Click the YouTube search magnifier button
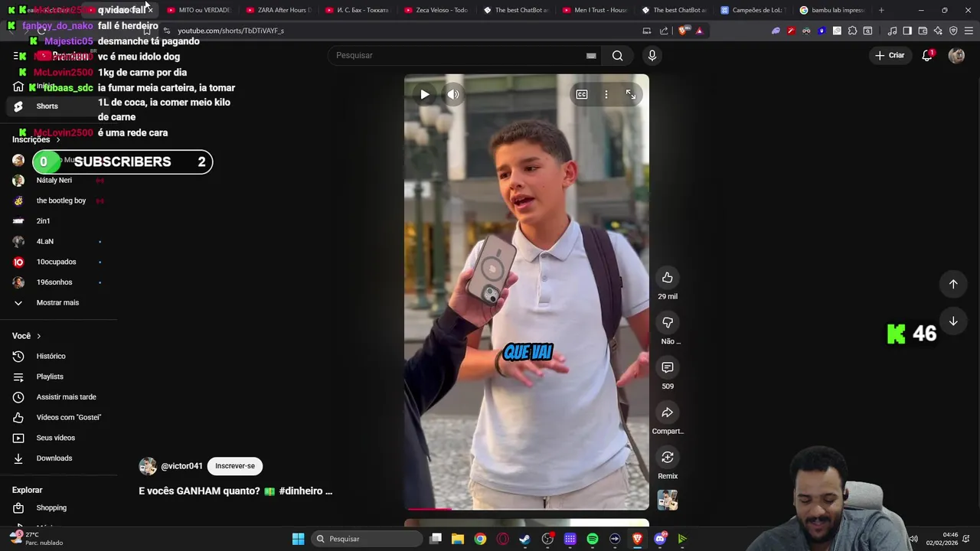Viewport: 980px width, 551px height. point(617,55)
